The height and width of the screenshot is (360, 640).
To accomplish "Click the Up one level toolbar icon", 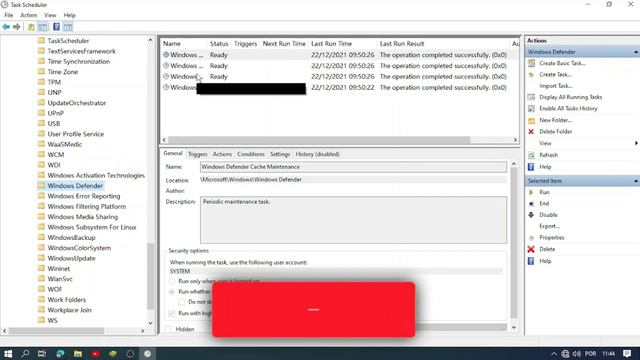I will point(31,27).
